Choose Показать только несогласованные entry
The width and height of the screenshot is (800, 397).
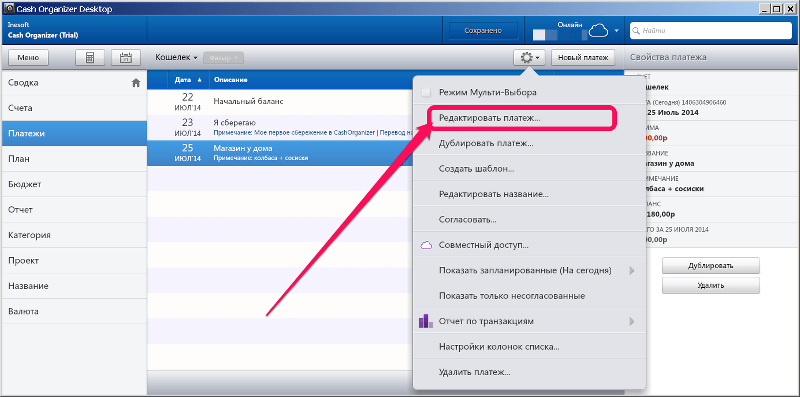point(529,296)
